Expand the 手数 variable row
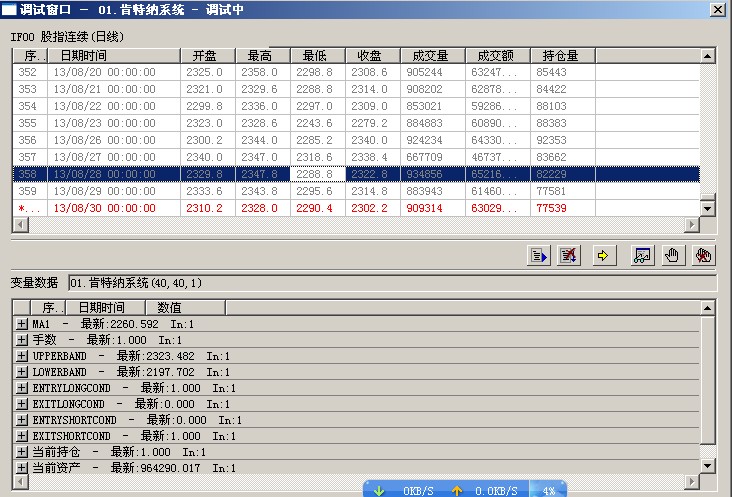The image size is (732, 497). pos(21,340)
